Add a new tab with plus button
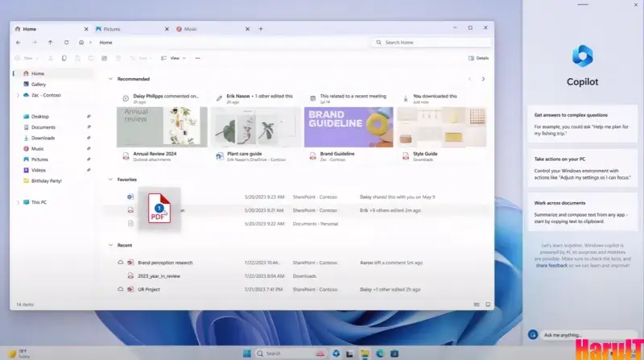Screen dimensions: 644x360 point(260,29)
